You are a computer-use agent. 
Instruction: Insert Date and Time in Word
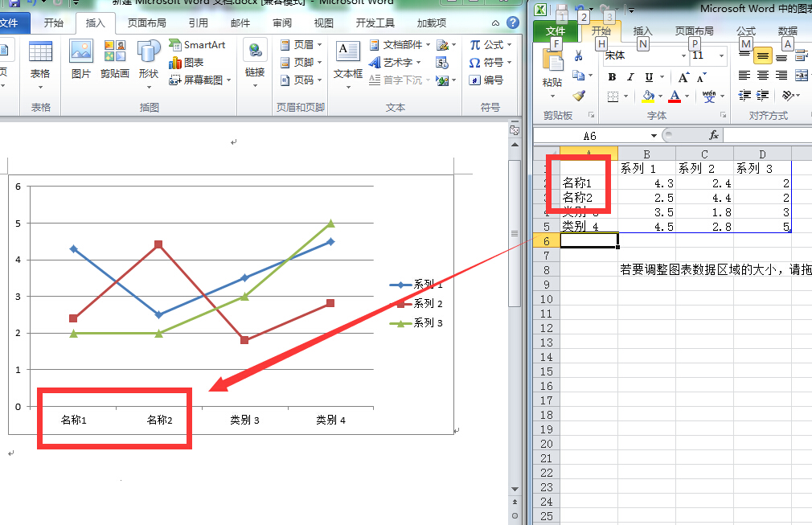[x=442, y=64]
